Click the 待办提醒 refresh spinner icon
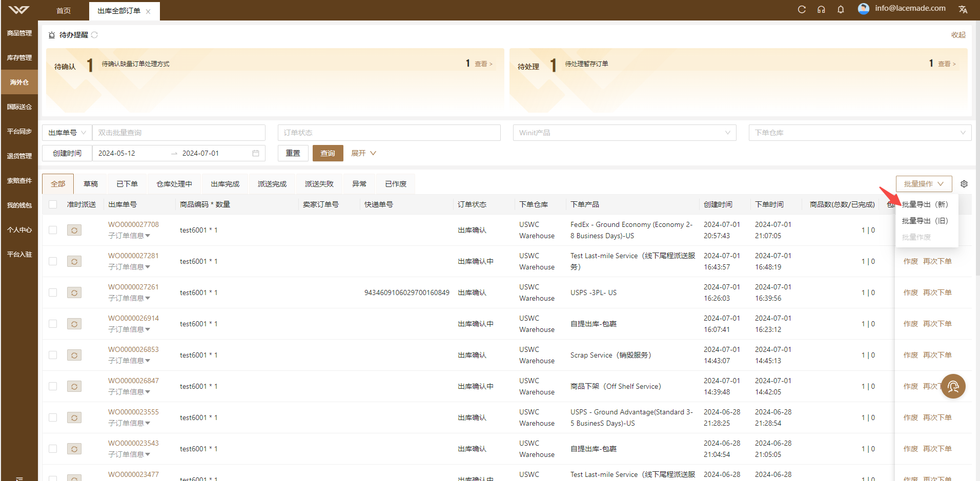This screenshot has width=980, height=481. [x=94, y=35]
